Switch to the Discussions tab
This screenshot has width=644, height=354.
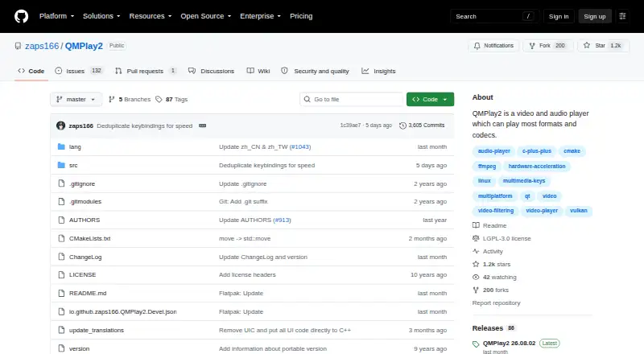point(211,71)
